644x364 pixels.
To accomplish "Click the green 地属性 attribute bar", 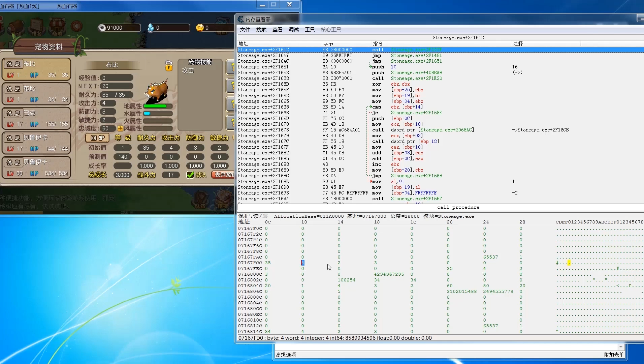I will pos(158,106).
